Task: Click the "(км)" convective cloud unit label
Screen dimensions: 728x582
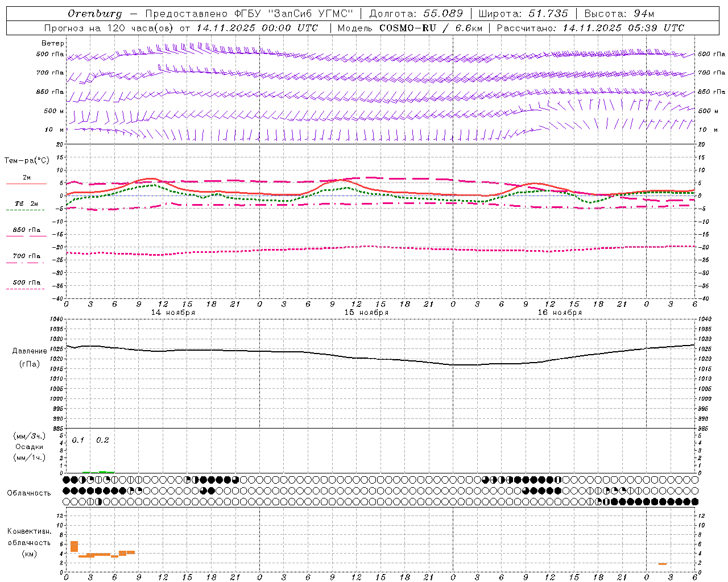Action: point(30,554)
